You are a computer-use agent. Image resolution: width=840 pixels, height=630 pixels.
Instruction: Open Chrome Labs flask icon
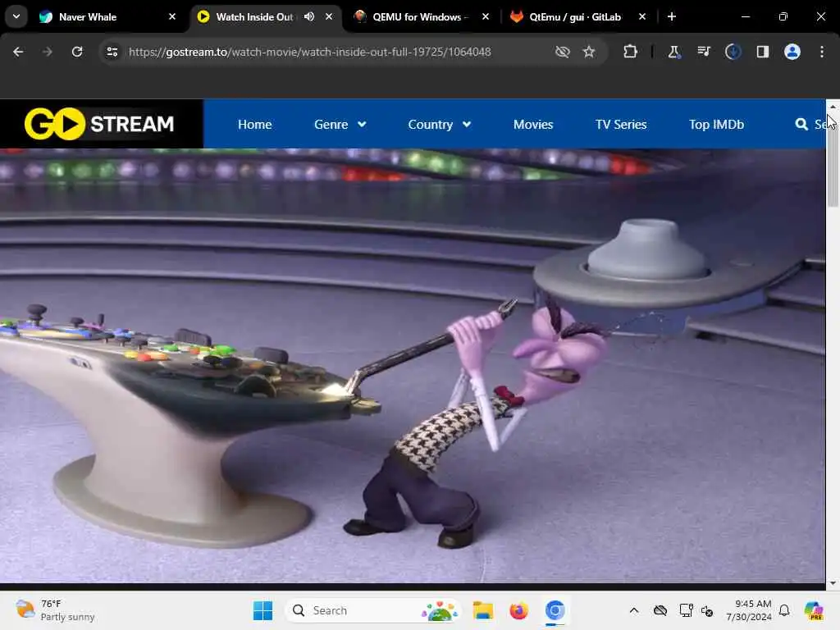(x=674, y=52)
